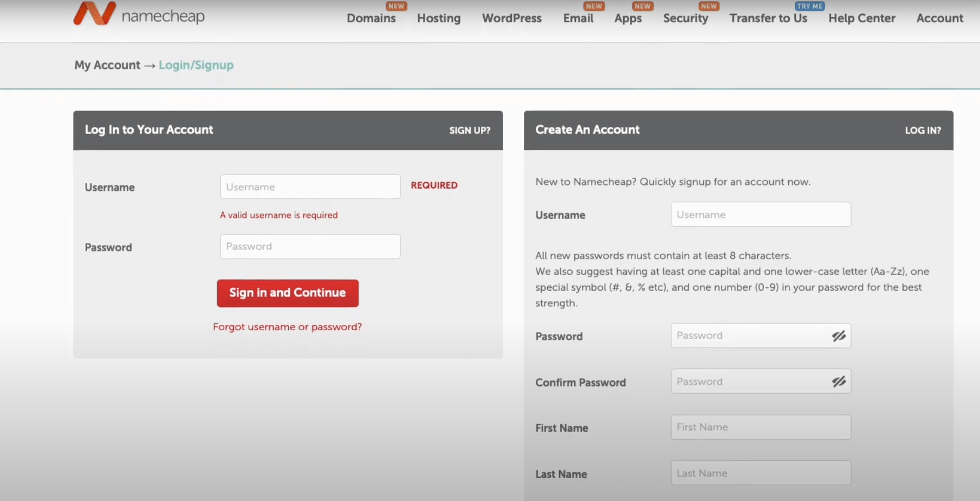Click the 'Log In to Your Account' heading
Screen dimensions: 980x501
(149, 130)
